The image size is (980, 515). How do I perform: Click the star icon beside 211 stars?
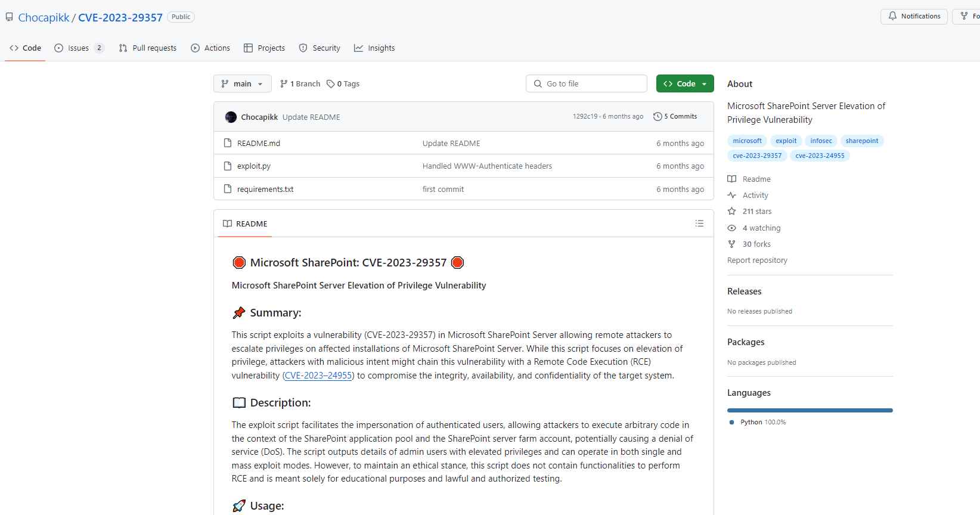click(731, 211)
